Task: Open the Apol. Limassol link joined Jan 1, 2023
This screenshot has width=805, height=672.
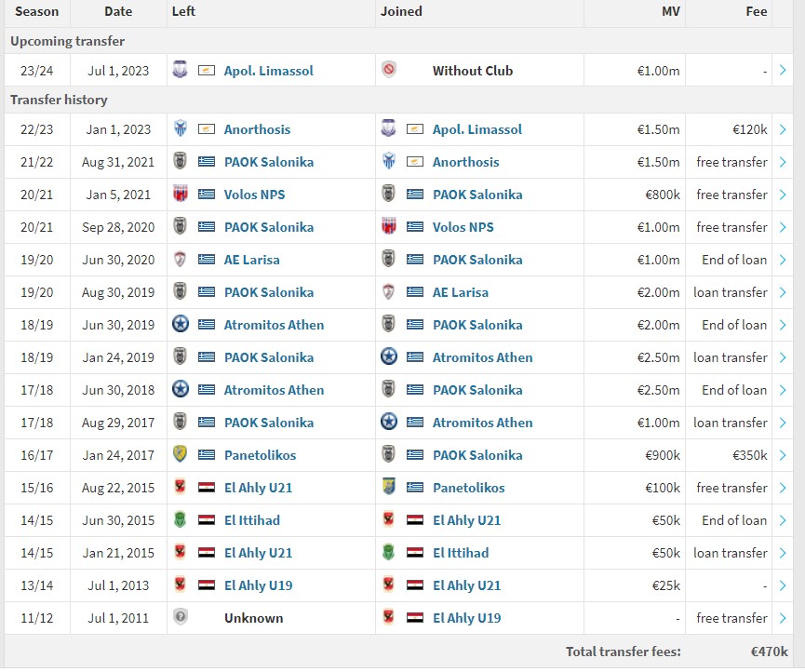Action: click(476, 129)
